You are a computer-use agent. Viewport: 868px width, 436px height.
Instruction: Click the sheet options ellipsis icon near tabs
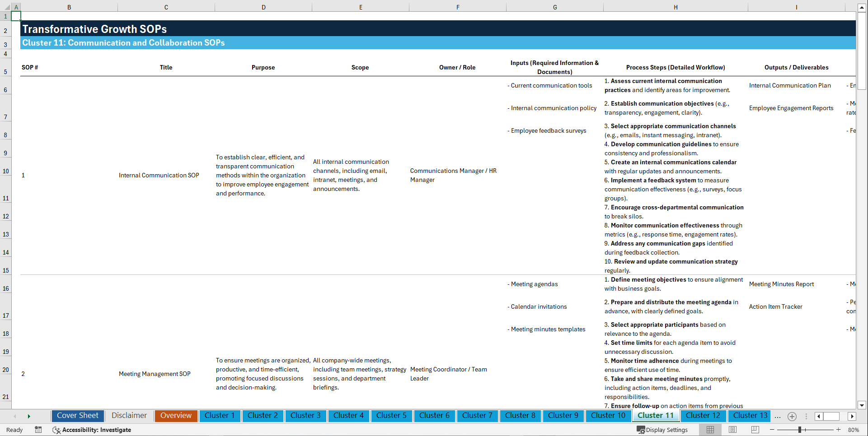click(778, 416)
